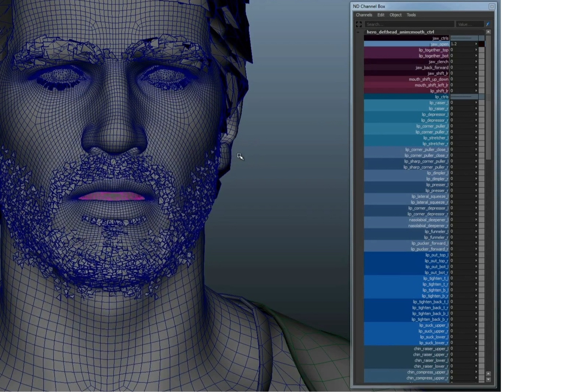Viewport: 566px width, 392px height.
Task: Click the grey key swatch beside lip_together_bot
Action: point(482,56)
